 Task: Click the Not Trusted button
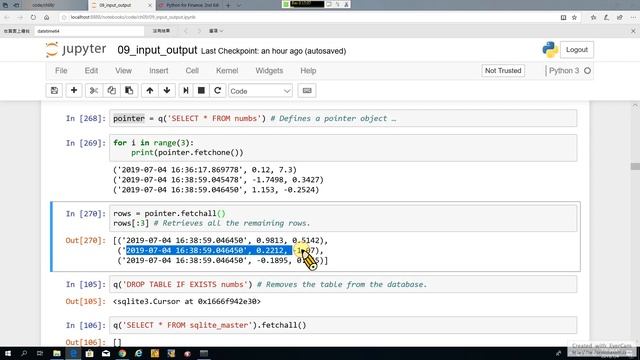pos(503,71)
